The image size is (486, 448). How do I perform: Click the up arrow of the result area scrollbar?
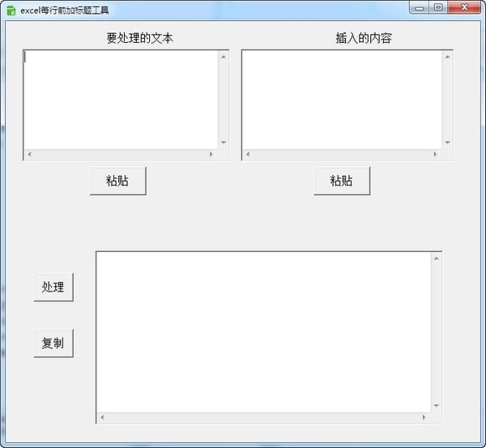(437, 258)
